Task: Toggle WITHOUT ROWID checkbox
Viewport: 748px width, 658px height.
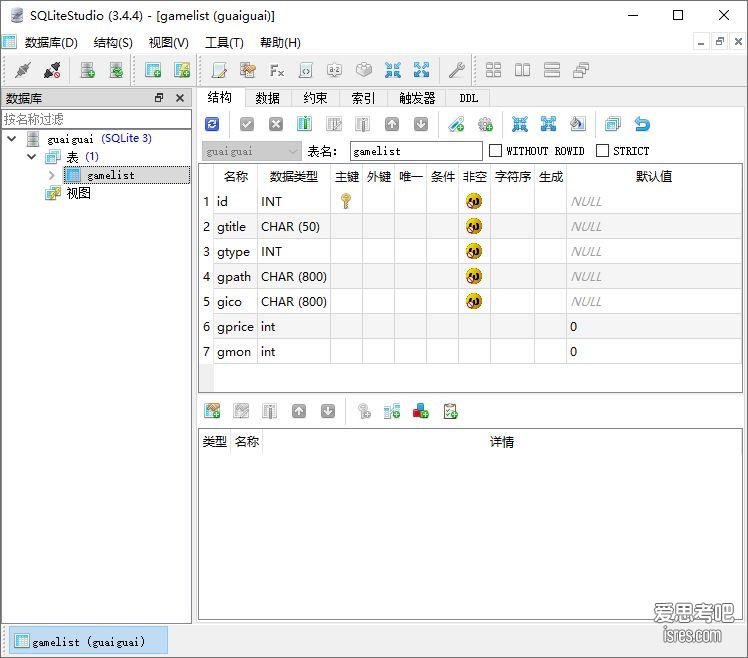Action: (496, 151)
